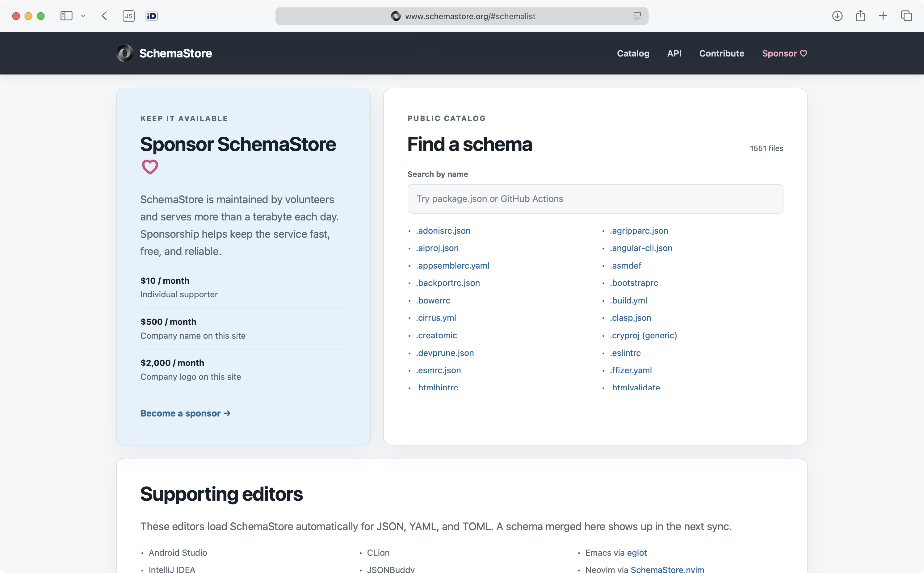Open the .cirrus.yml schema link
Image resolution: width=924 pixels, height=573 pixels.
436,318
